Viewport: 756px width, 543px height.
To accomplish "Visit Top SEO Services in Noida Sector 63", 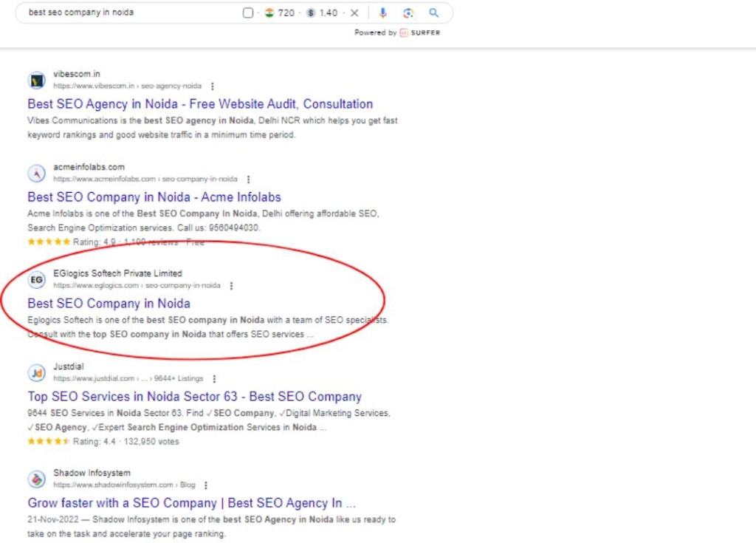I will point(194,397).
